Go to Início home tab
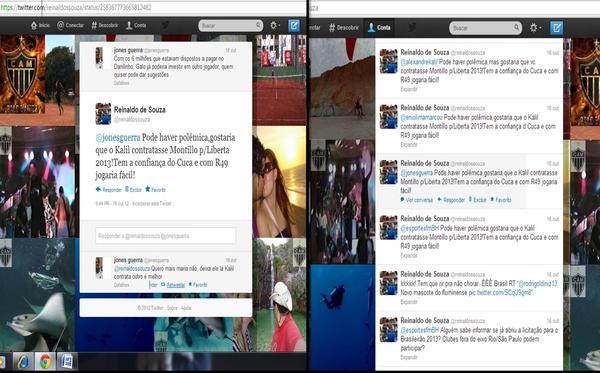 pos(40,25)
